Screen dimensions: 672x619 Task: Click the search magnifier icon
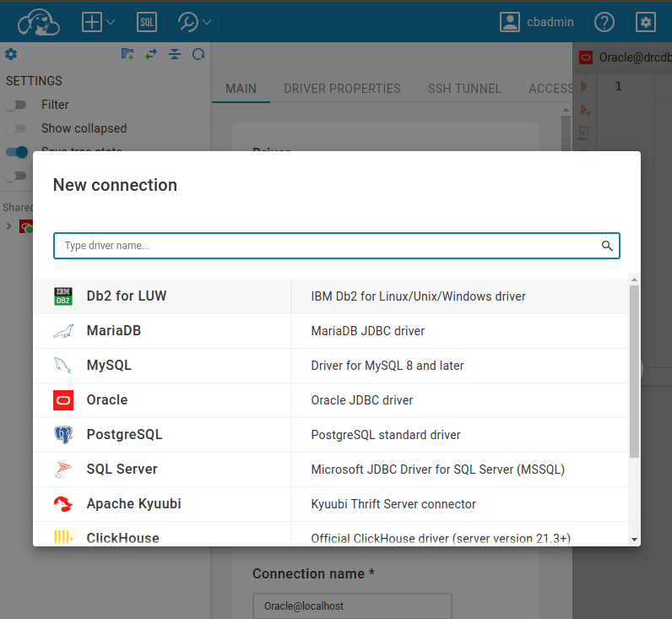[607, 246]
